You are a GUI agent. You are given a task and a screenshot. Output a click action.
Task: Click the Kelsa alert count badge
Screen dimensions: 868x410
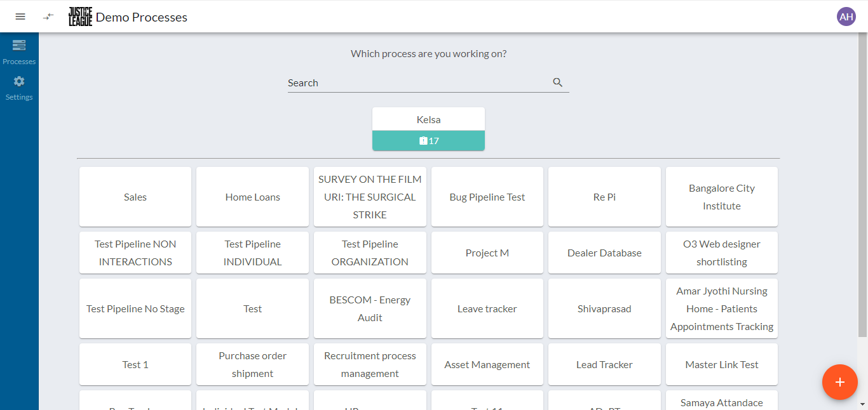click(428, 141)
